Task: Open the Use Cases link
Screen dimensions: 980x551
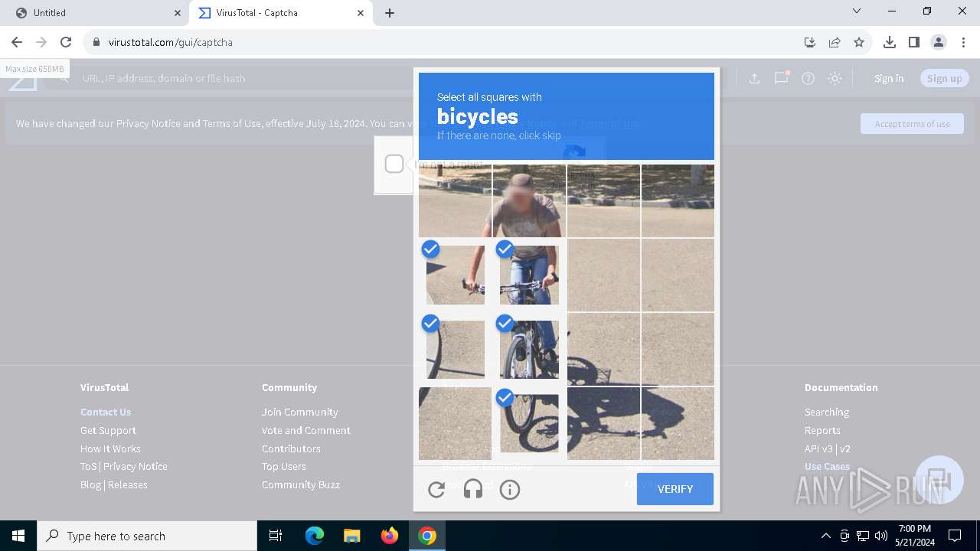Action: (x=827, y=466)
